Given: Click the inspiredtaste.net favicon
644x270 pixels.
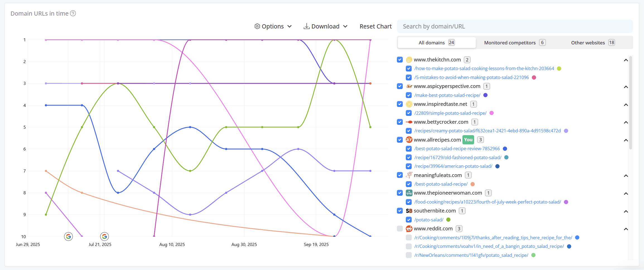Looking at the screenshot, I should click(409, 104).
